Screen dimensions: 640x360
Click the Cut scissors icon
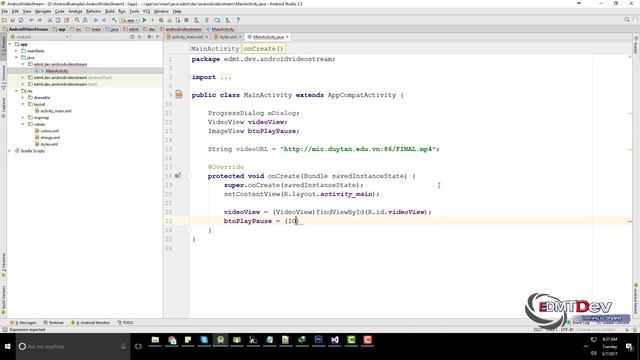[50, 20]
